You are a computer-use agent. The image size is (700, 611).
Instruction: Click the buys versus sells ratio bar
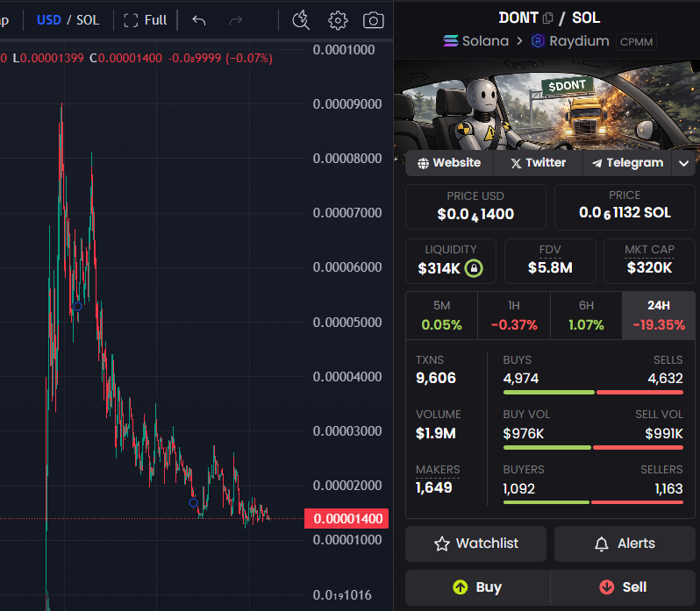pyautogui.click(x=593, y=393)
